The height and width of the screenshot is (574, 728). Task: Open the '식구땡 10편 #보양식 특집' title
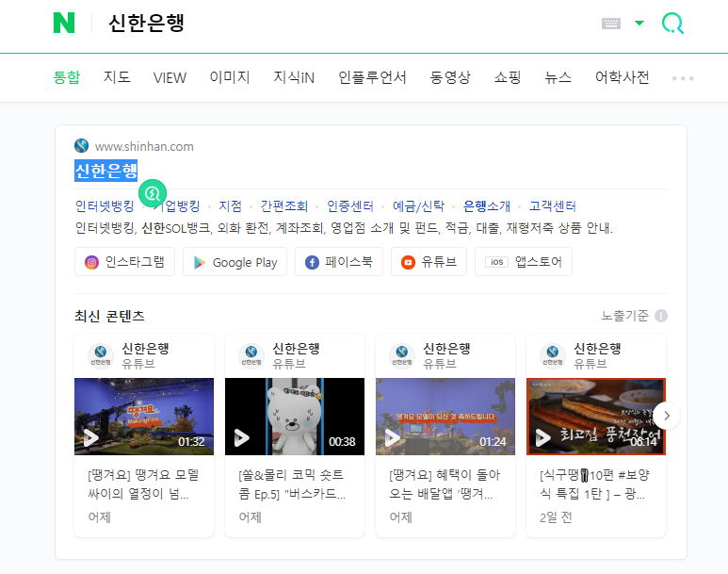click(x=594, y=484)
